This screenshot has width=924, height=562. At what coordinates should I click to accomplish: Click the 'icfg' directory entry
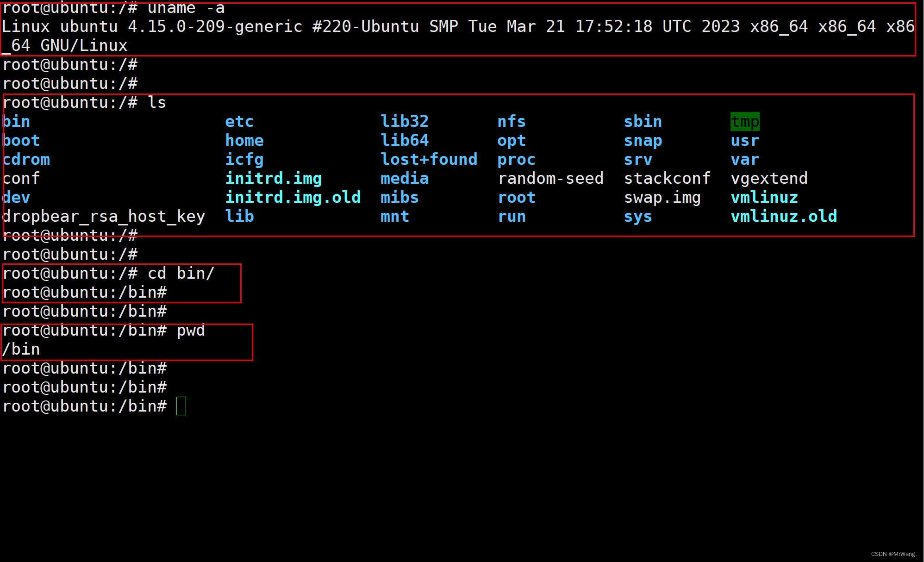244,160
